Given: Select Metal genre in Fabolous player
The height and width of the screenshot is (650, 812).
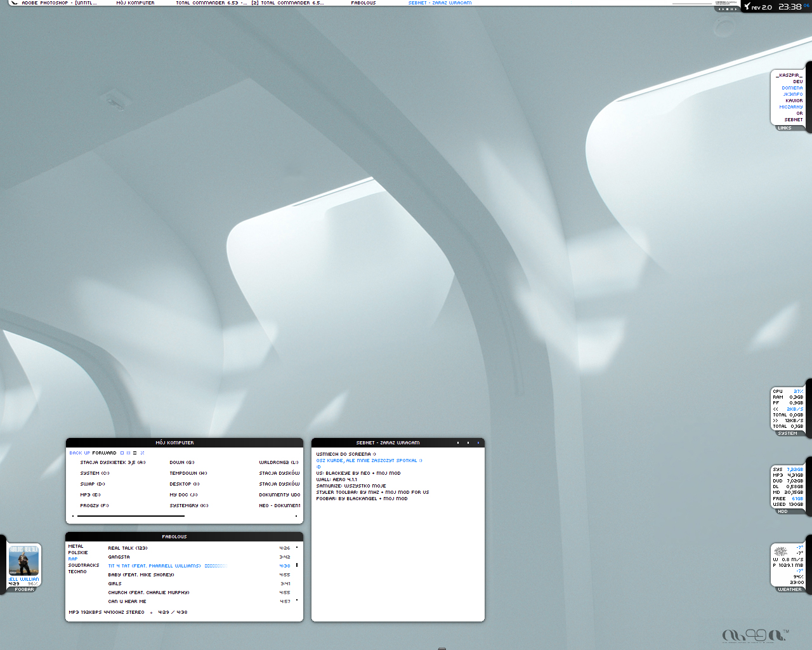Looking at the screenshot, I should pos(75,547).
